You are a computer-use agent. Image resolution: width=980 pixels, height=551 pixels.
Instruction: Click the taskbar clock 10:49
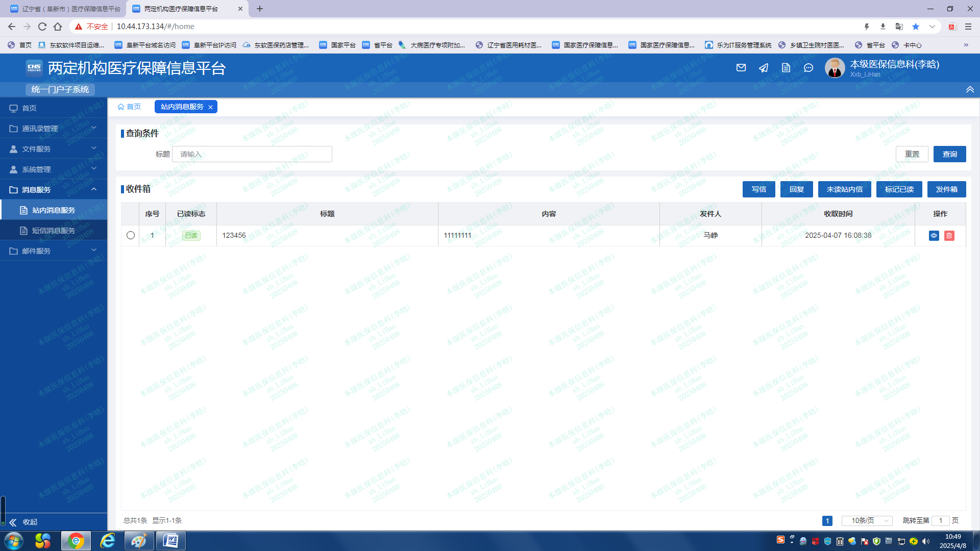(953, 537)
